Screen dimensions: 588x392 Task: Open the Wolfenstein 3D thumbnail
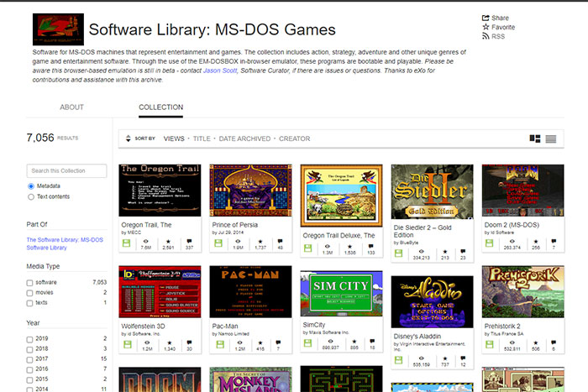coord(160,291)
